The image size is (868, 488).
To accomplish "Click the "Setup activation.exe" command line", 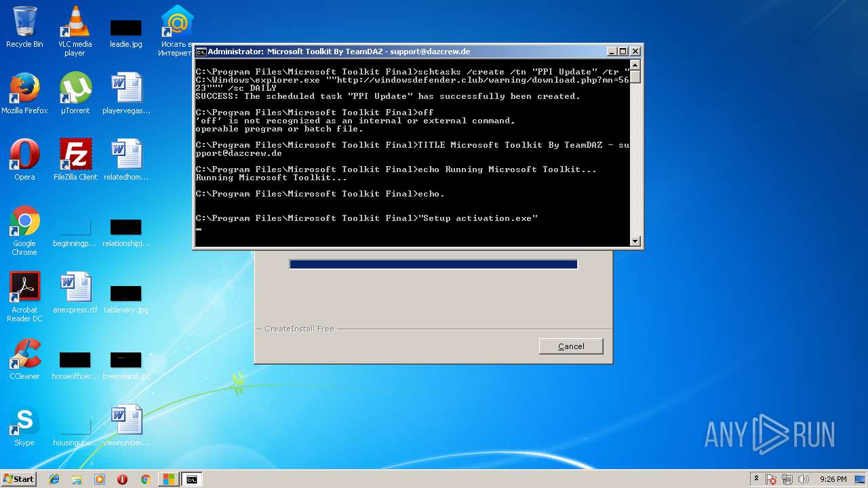I will click(x=367, y=218).
